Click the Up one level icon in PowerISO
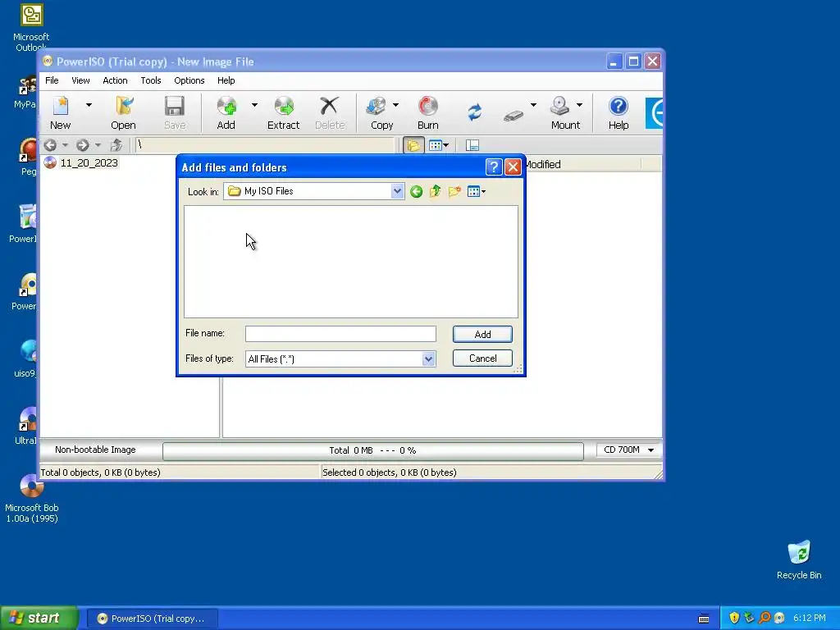Viewport: 840px width, 630px height. click(x=116, y=145)
